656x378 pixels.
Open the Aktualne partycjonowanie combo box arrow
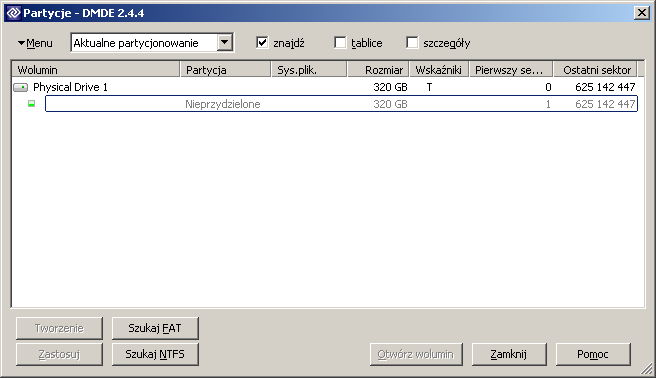click(x=225, y=42)
